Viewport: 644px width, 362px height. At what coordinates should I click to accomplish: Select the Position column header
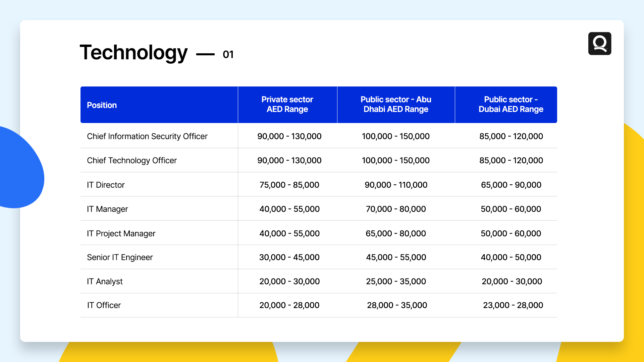(x=102, y=105)
